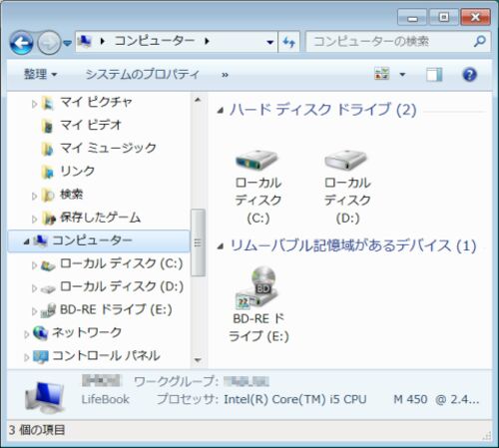This screenshot has width=499, height=448.
Task: Show more toolbar commands via » chevron
Action: point(225,75)
